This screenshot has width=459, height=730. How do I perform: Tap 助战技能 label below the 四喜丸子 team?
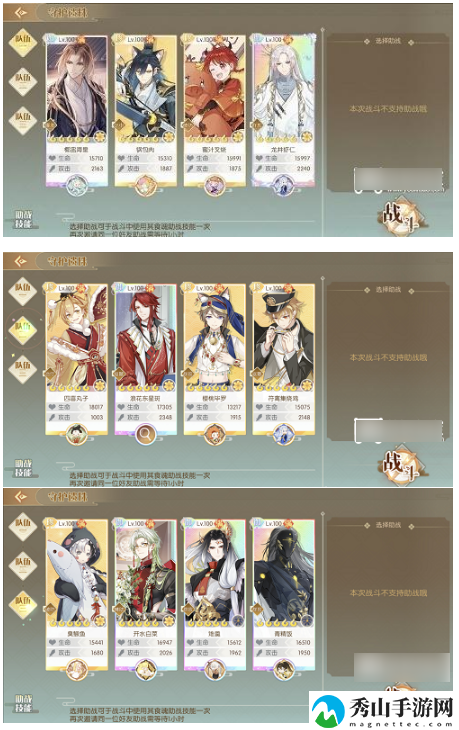point(23,468)
